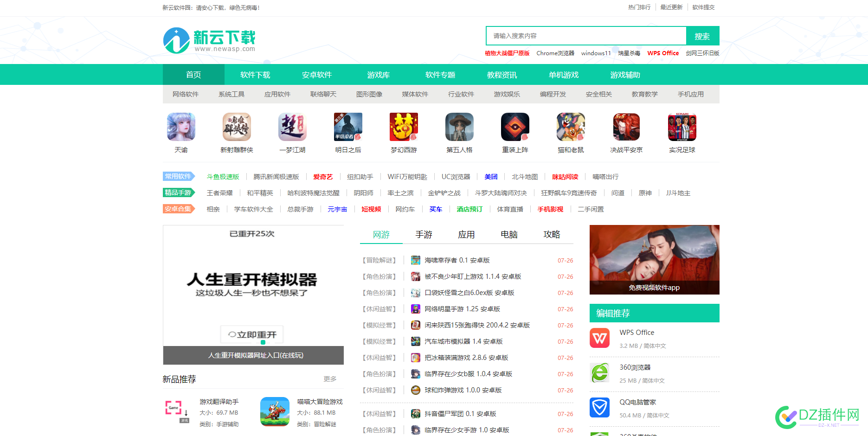Click the WPS Office app icon
868x436 pixels.
599,338
